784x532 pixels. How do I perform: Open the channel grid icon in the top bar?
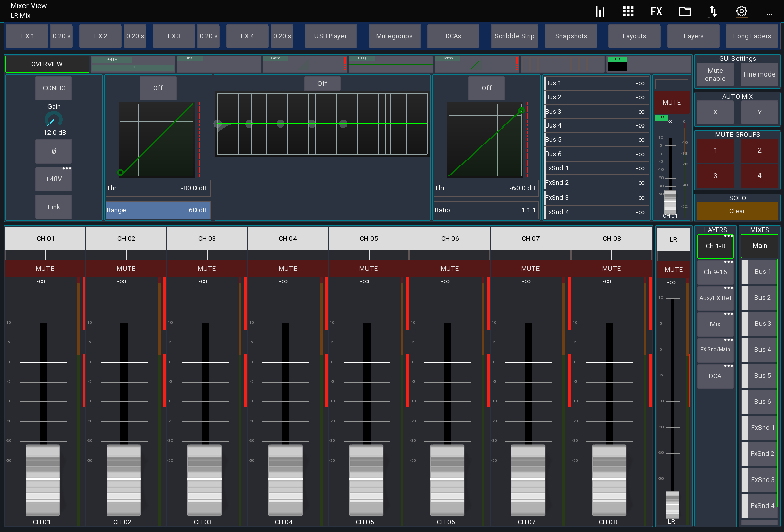(x=628, y=11)
